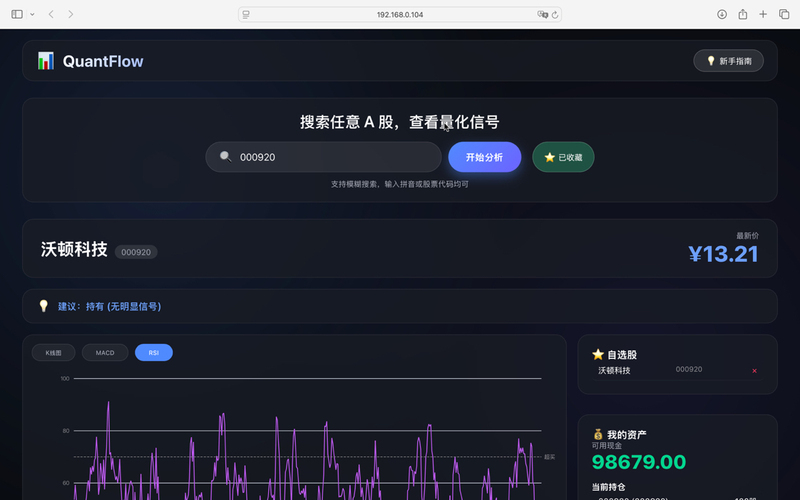Click the 98679.00 available cash value
The height and width of the screenshot is (500, 800).
(639, 462)
